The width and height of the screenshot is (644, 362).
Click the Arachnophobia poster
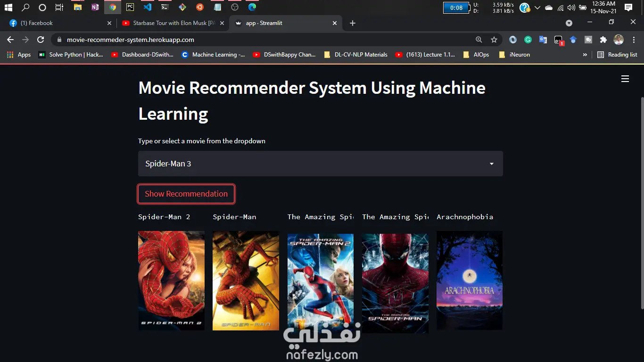470,280
